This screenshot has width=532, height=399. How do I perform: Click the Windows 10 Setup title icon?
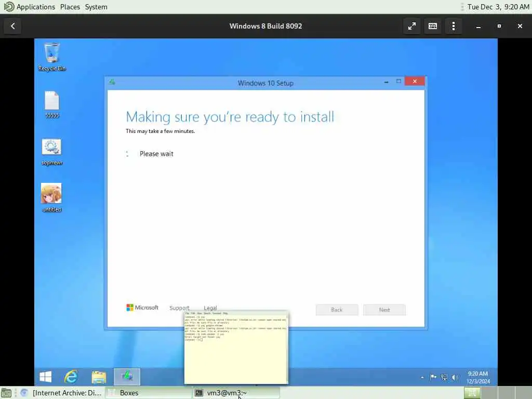point(112,82)
